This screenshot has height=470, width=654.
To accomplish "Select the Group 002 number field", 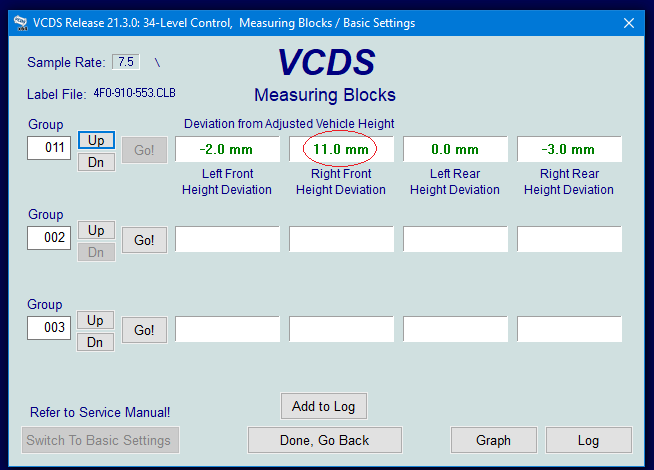I will pos(49,238).
